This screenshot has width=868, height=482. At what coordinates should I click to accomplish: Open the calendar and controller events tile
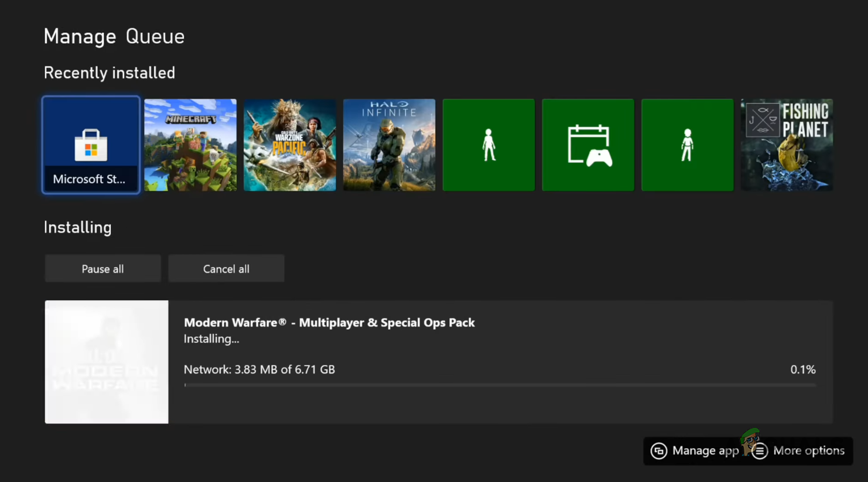[x=588, y=145]
